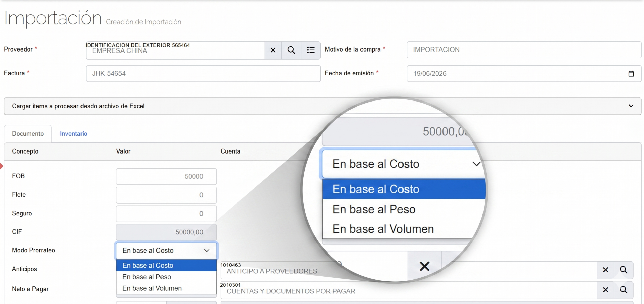Choose En base al Peso option
Screen dimensions: 644x304
(166, 277)
